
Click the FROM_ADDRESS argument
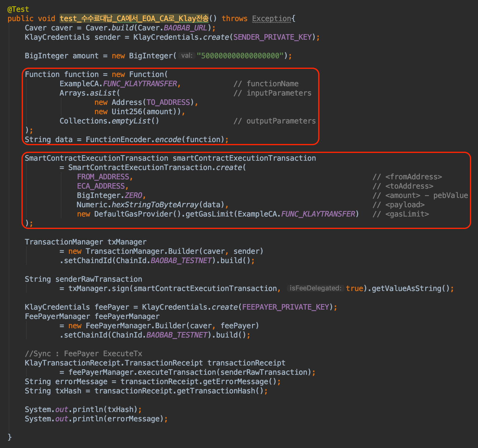(103, 177)
